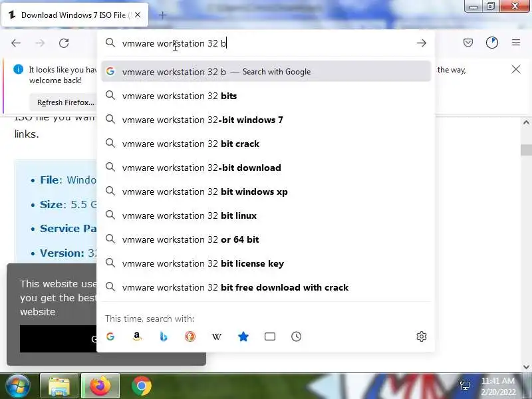This screenshot has height=399, width=532.
Task: Click the page scrollbar up arrow
Action: (526, 122)
